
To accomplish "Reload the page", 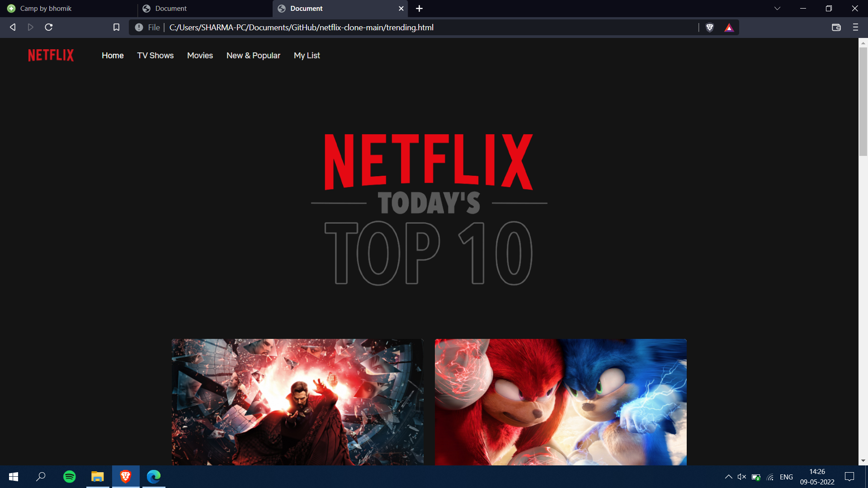I will [x=48, y=28].
